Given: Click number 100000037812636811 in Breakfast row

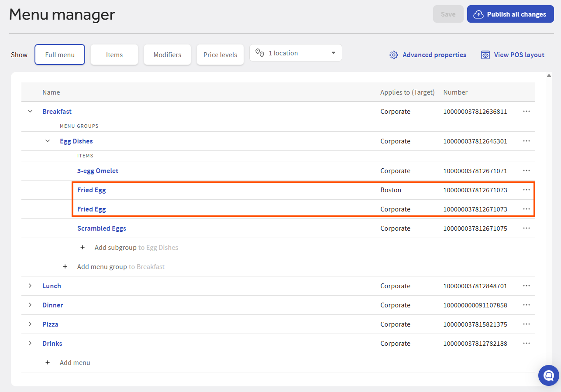Looking at the screenshot, I should tap(475, 112).
